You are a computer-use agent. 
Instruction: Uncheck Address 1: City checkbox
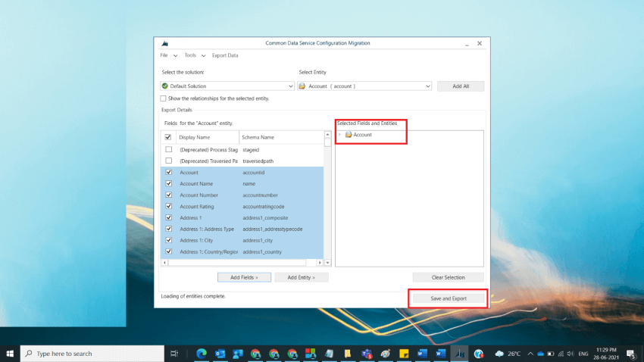pyautogui.click(x=169, y=240)
